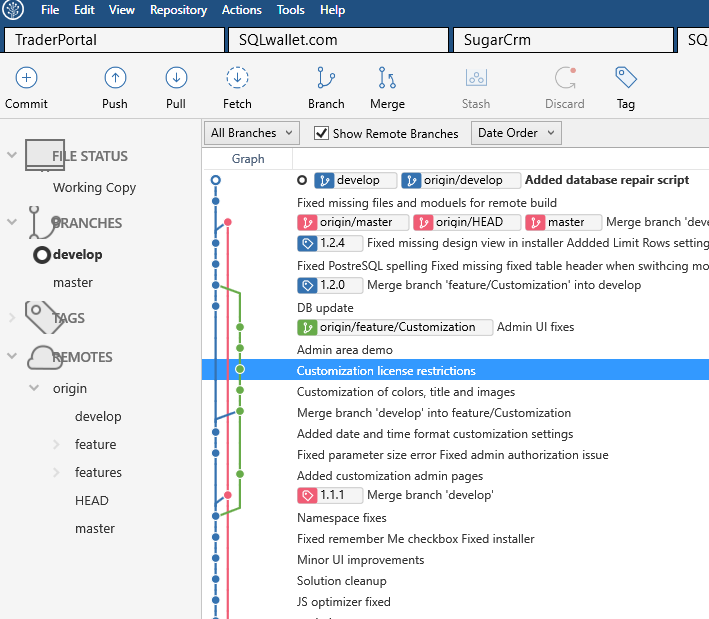Click the origin/develop branch label
The height and width of the screenshot is (619, 709).
[461, 180]
